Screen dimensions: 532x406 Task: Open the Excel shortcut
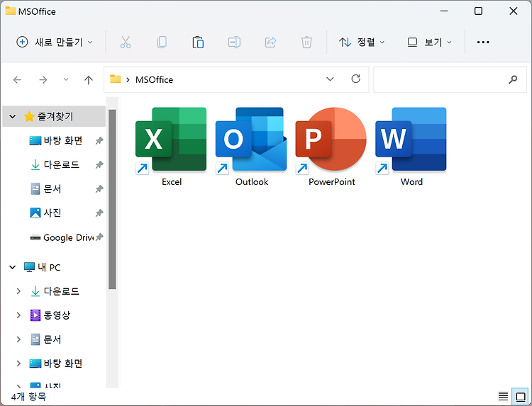point(171,146)
